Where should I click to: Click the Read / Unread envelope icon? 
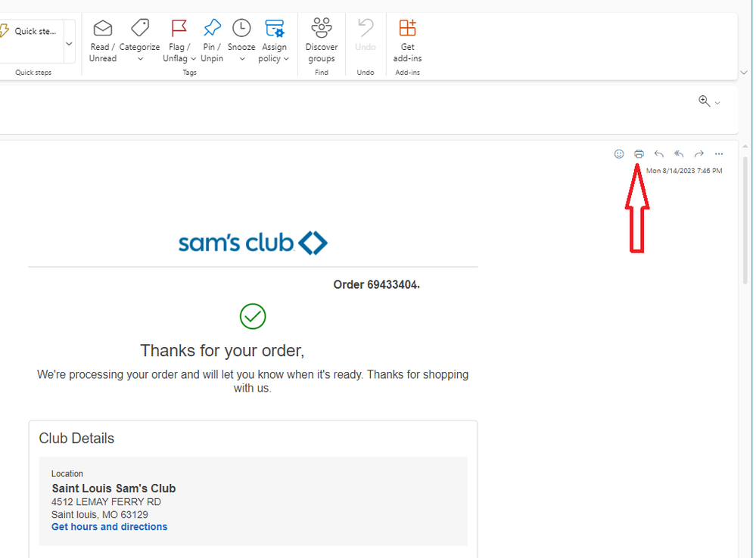[x=103, y=29]
